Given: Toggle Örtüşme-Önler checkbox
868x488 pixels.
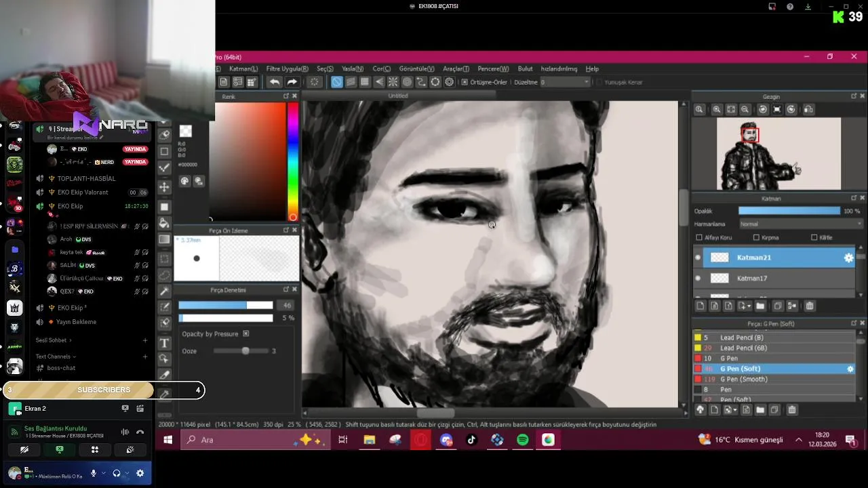Looking at the screenshot, I should (x=465, y=82).
